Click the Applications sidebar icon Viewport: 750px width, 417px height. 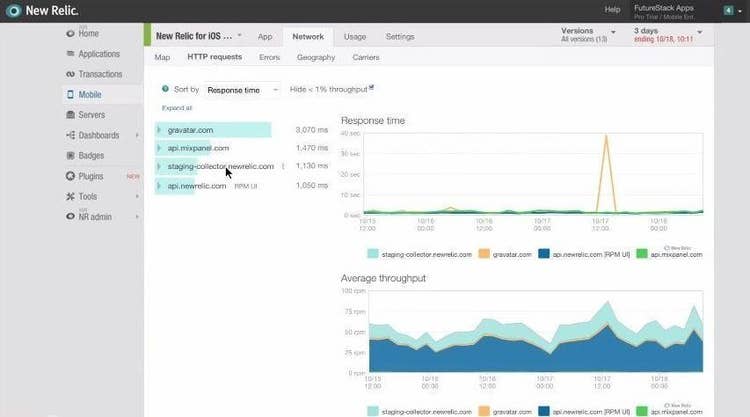(x=69, y=54)
